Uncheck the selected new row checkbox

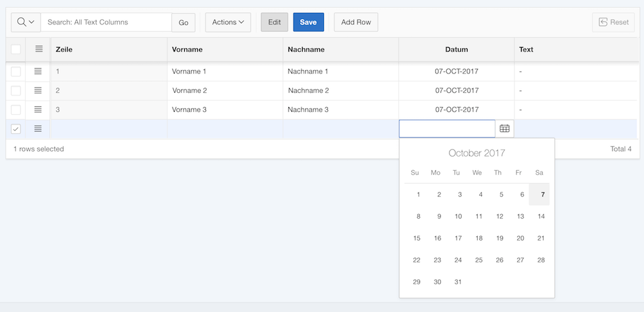click(x=15, y=129)
